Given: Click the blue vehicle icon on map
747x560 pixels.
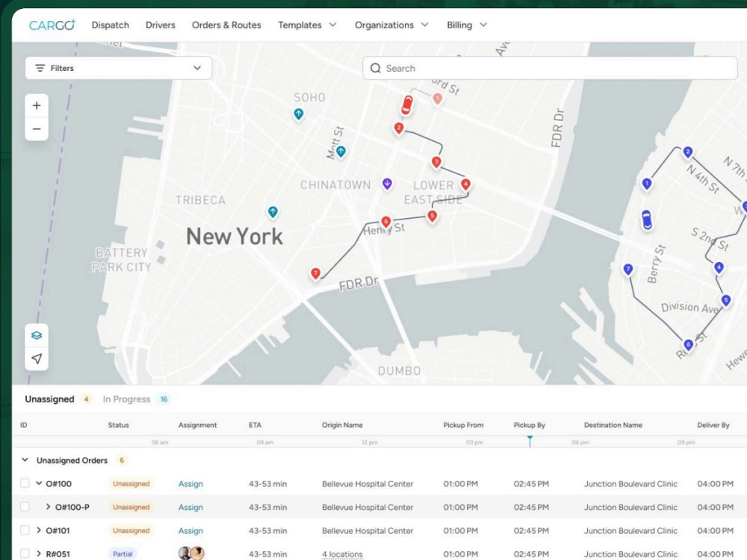Looking at the screenshot, I should (646, 220).
